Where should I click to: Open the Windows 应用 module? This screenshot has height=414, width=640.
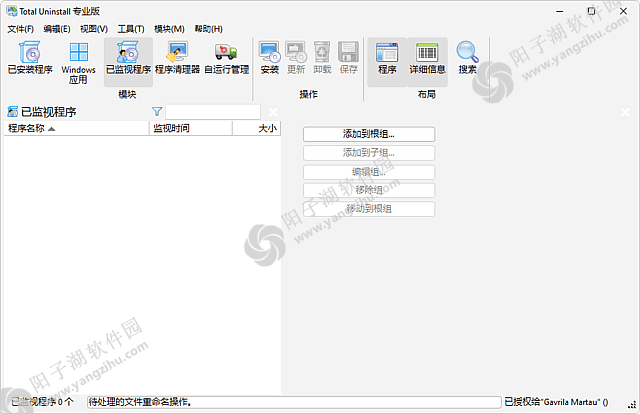[78, 62]
